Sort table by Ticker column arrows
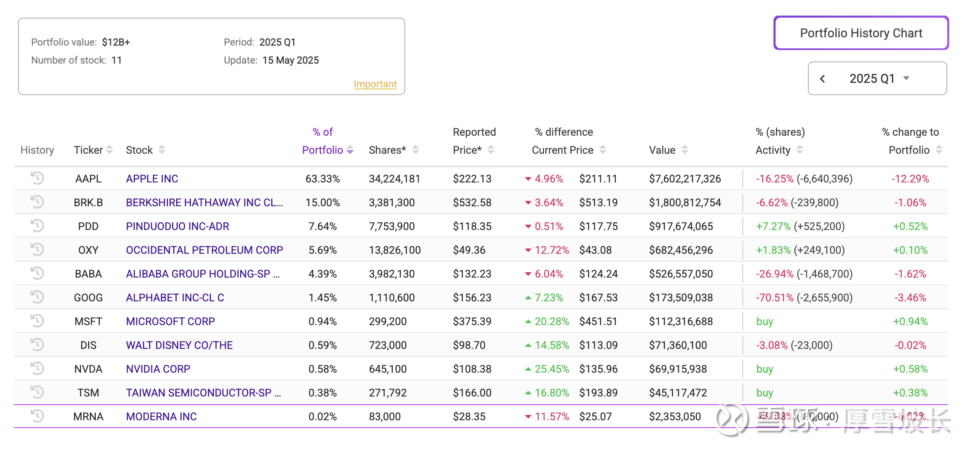This screenshot has height=451, width=980. (109, 150)
